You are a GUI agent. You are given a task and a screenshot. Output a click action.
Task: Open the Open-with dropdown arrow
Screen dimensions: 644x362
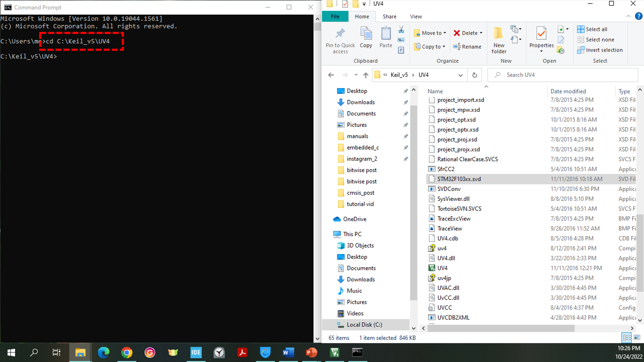point(567,29)
